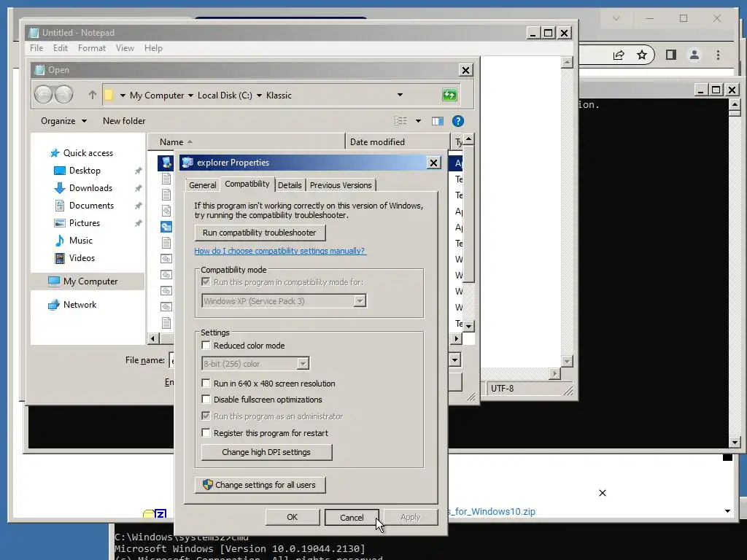Close the download bar X
The width and height of the screenshot is (747, 560).
[602, 493]
